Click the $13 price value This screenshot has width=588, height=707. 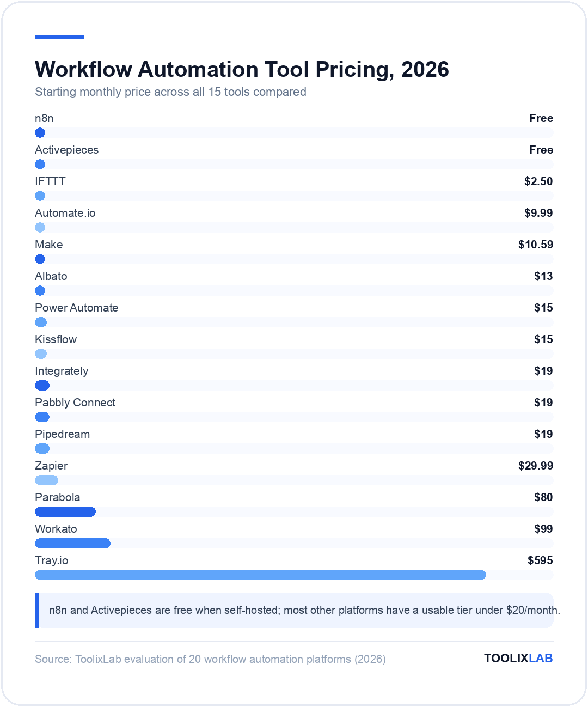[543, 276]
